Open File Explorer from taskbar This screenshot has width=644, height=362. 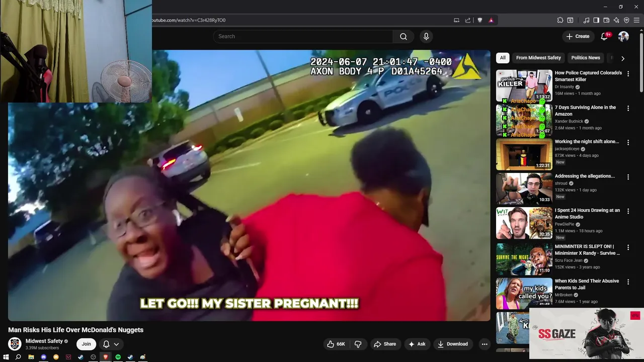click(31, 357)
